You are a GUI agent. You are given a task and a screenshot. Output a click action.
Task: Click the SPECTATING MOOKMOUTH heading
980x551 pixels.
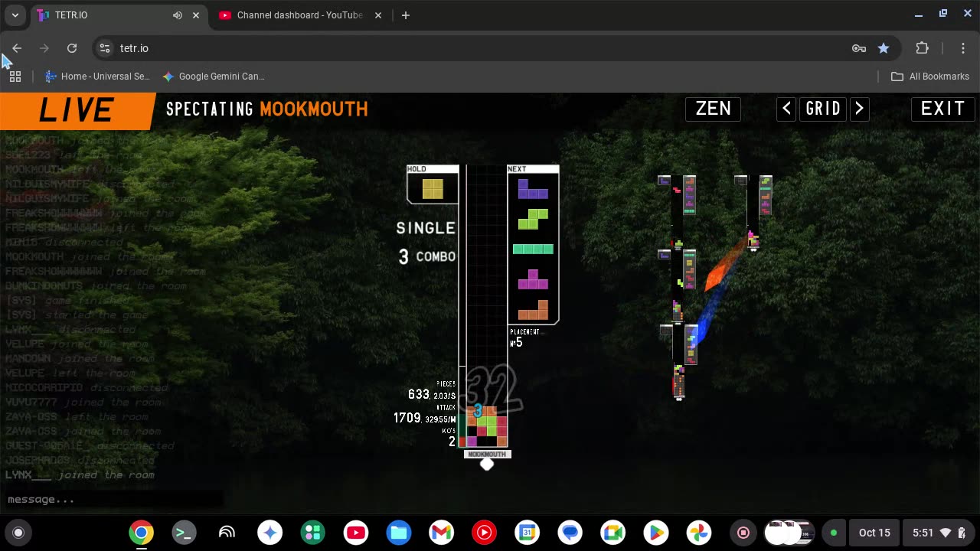(x=266, y=109)
